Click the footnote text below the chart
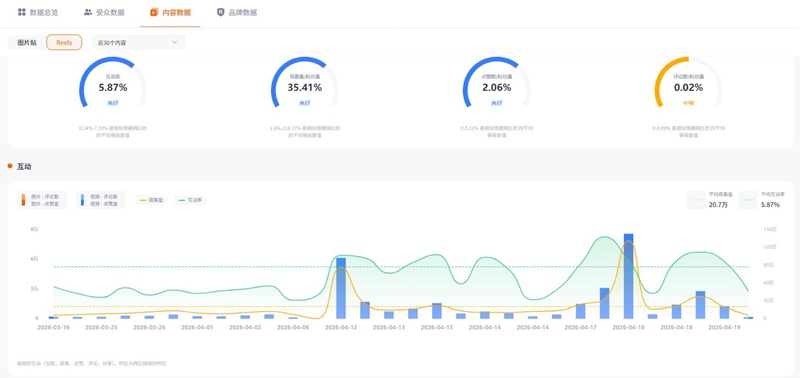800x378 pixels. 92,364
